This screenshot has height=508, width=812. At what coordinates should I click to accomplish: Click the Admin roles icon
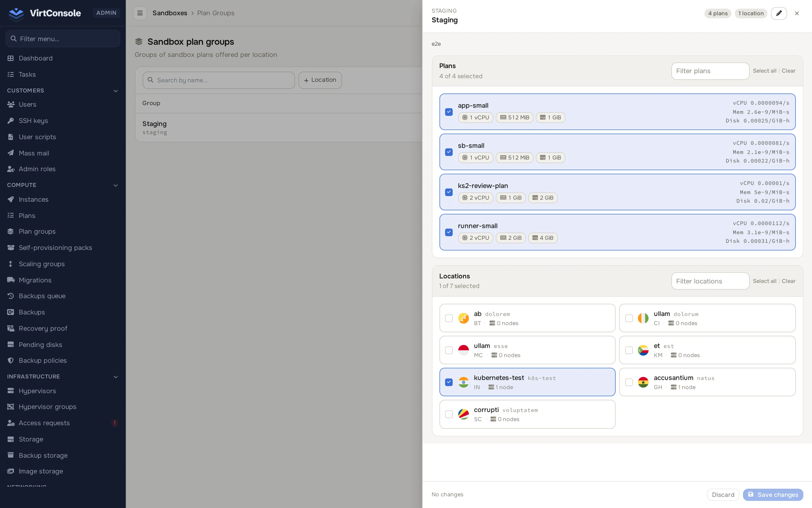(x=11, y=169)
